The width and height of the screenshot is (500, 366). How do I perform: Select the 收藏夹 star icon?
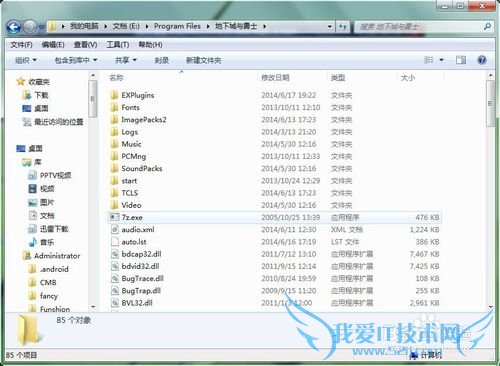(x=21, y=81)
